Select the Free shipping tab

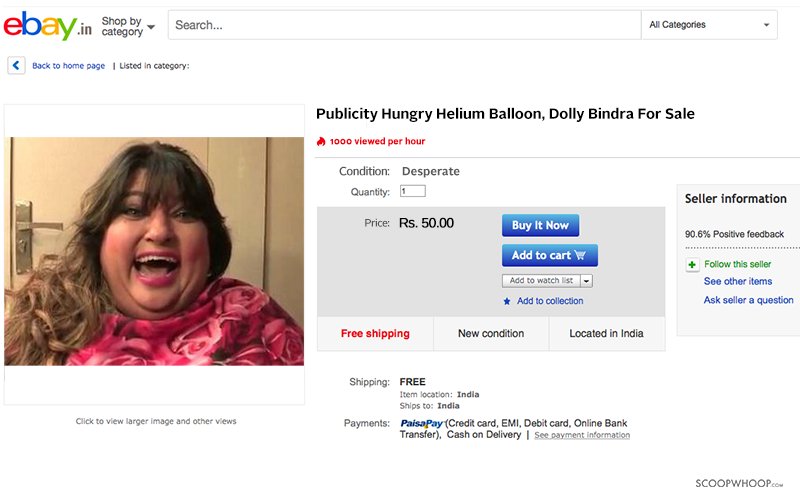pyautogui.click(x=376, y=334)
